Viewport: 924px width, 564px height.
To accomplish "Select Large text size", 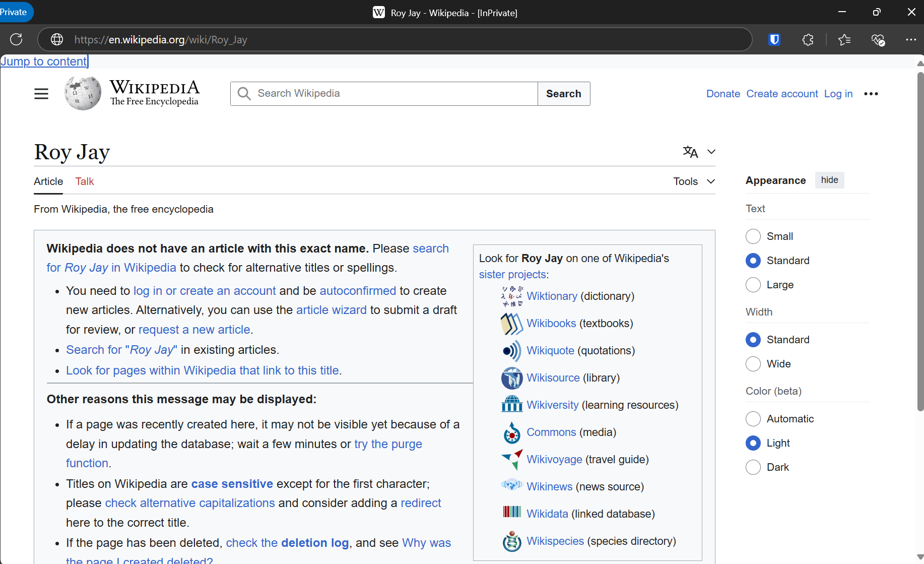I will coord(753,285).
